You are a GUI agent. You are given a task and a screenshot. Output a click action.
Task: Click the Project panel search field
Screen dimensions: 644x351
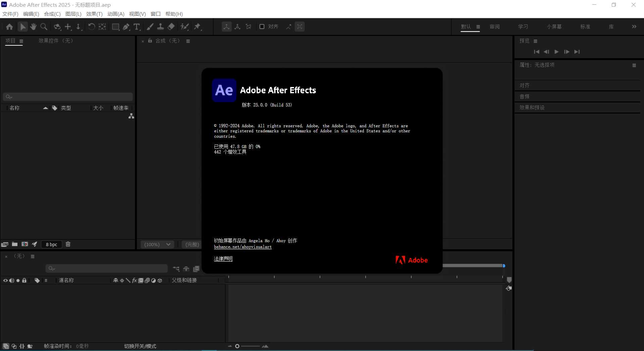tap(68, 97)
